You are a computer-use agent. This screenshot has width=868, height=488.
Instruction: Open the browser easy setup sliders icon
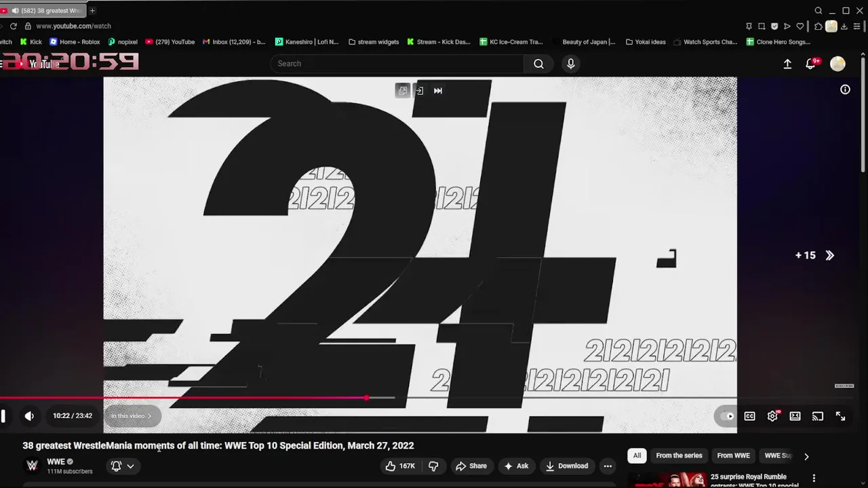(857, 26)
